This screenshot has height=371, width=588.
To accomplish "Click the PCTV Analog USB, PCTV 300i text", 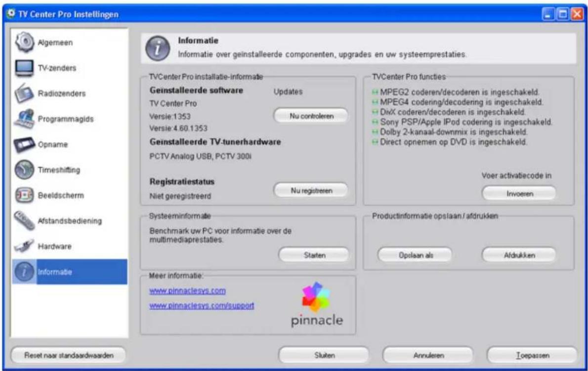I will [200, 156].
